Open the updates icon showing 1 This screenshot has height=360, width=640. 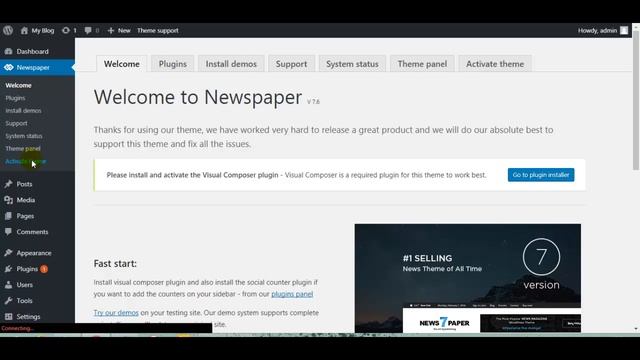(x=66, y=30)
